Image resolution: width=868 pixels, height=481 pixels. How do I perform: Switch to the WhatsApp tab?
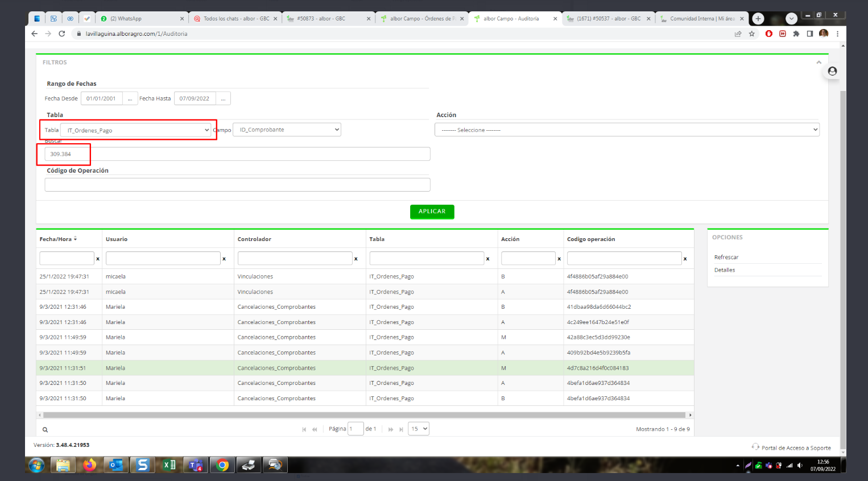(x=142, y=19)
